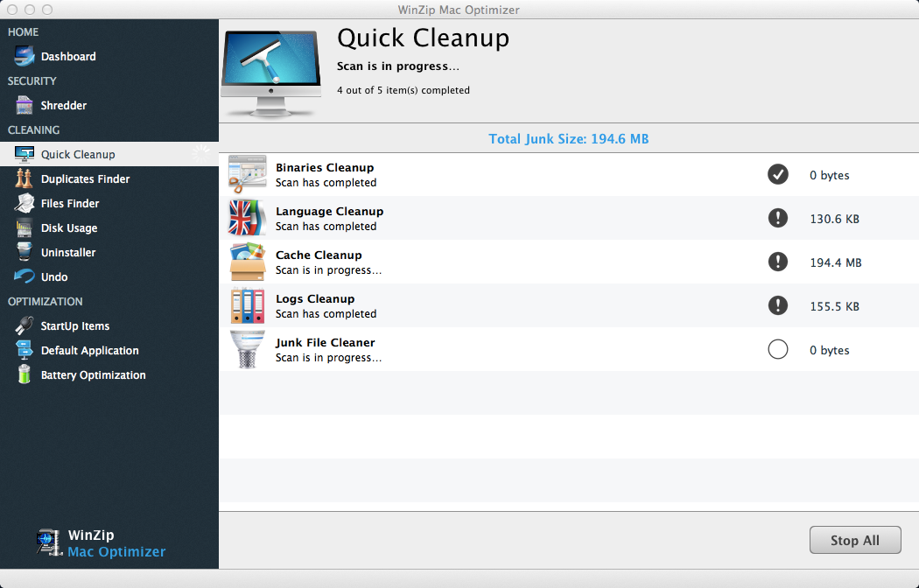Click the Total Junk Size text
Viewport: 919px width, 588px height.
click(x=568, y=139)
